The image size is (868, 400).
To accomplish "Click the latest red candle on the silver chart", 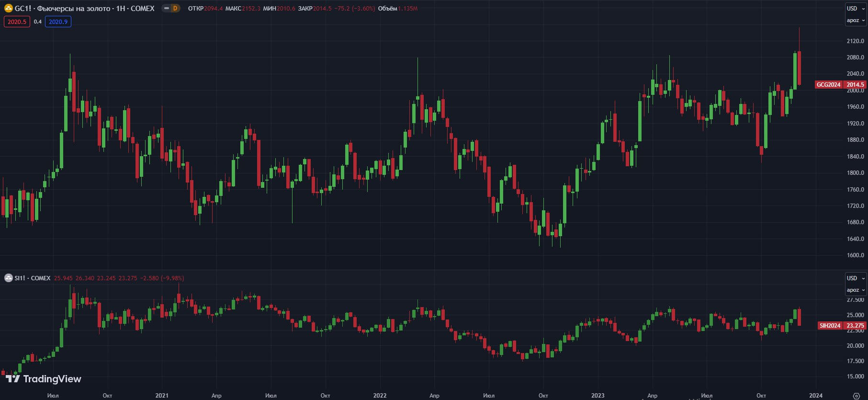I will 799,317.
